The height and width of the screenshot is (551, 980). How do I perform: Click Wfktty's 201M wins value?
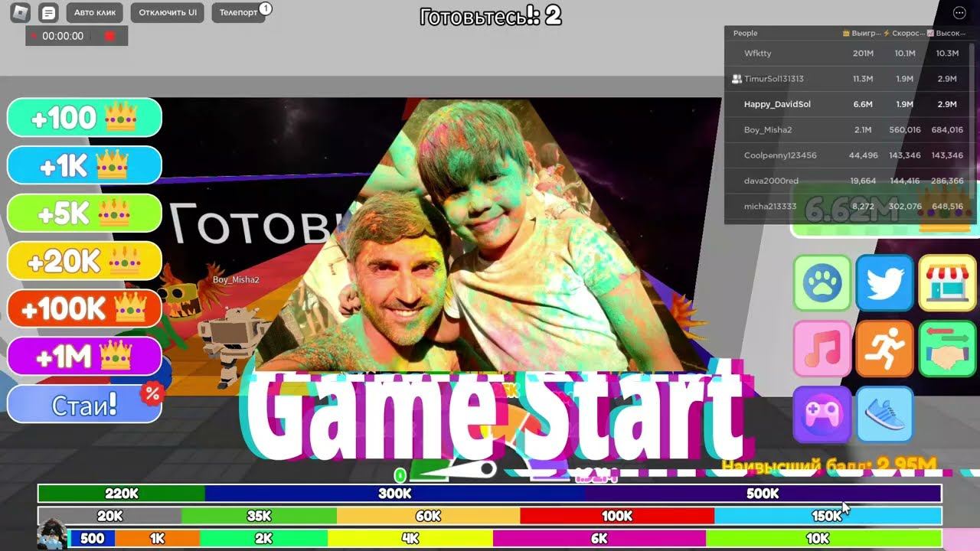863,54
